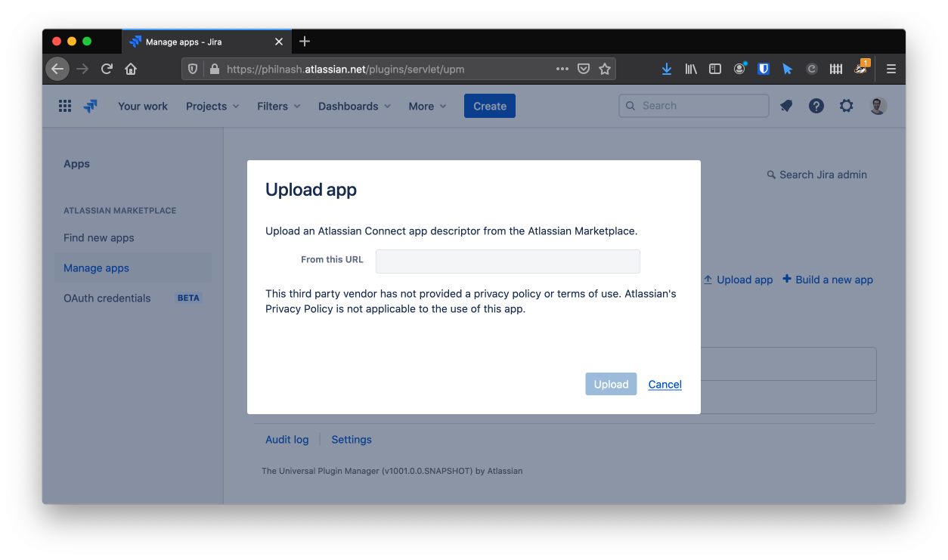The image size is (948, 560).
Task: Focus the From this URL field
Action: [x=508, y=261]
